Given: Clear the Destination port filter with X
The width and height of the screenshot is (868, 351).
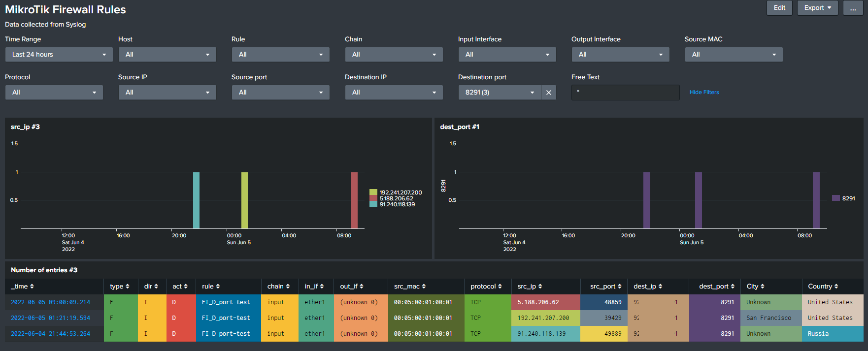Looking at the screenshot, I should pyautogui.click(x=548, y=93).
